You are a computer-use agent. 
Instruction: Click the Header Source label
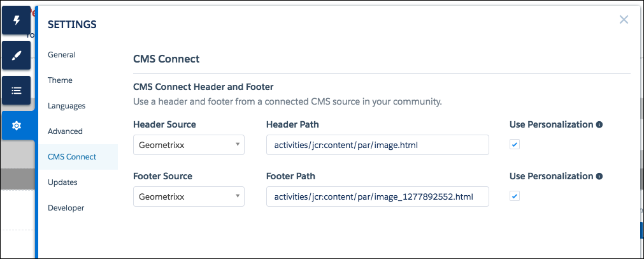(x=165, y=124)
